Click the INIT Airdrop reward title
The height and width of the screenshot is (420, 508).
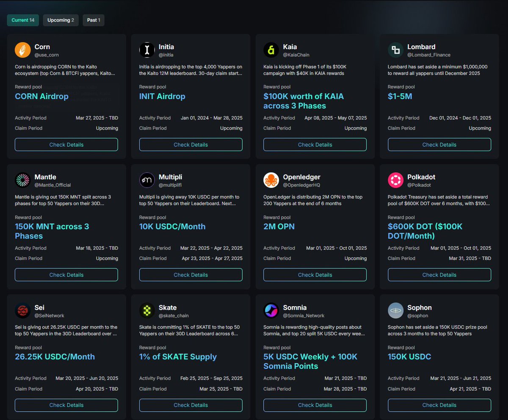pyautogui.click(x=162, y=96)
